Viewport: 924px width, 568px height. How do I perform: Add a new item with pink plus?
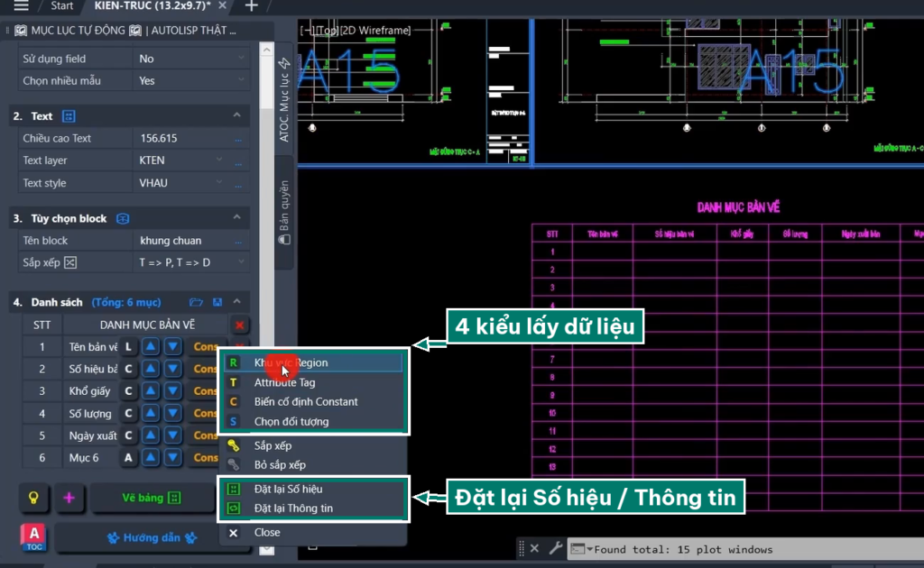(69, 498)
